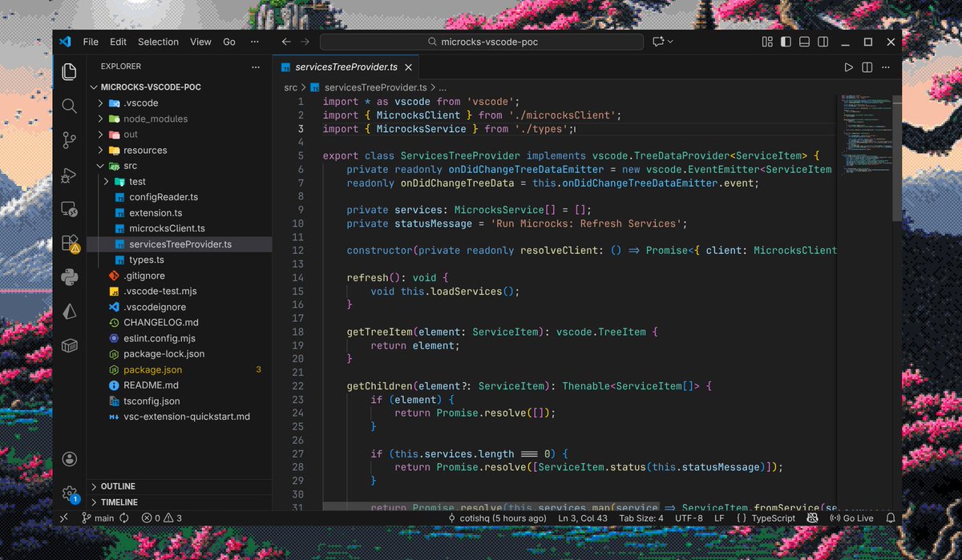Collapse the src folder
Viewport: 962px width, 560px height.
[100, 166]
